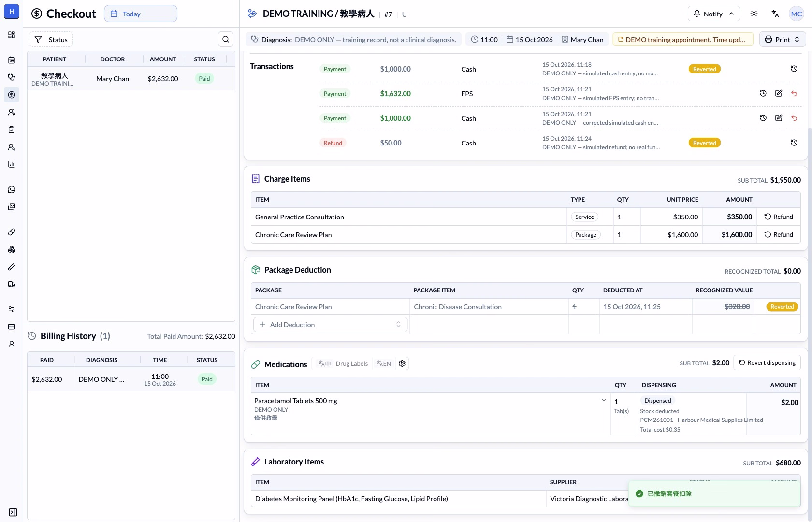The height and width of the screenshot is (522, 812).
Task: Edit the $1,632.00 FPS payment
Action: 779,93
